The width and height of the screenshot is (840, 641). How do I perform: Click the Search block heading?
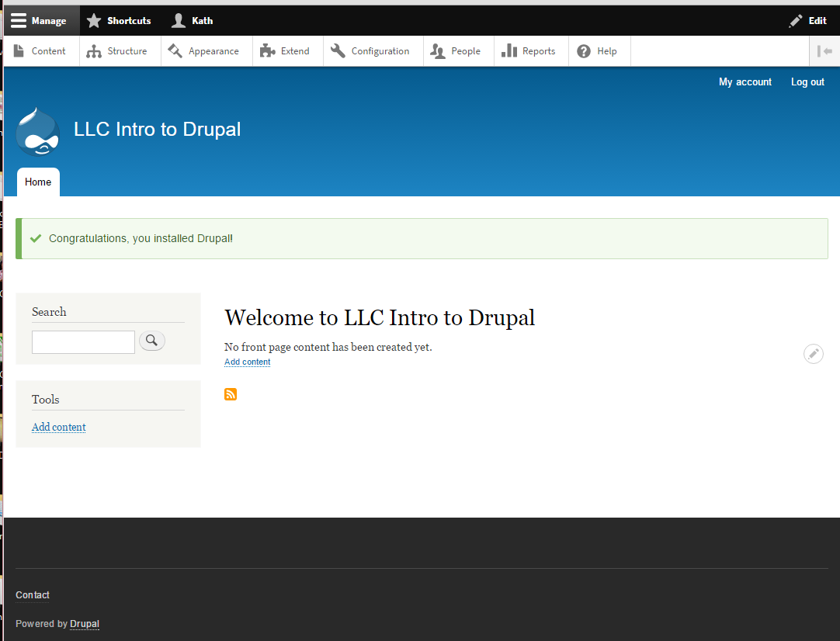point(49,312)
